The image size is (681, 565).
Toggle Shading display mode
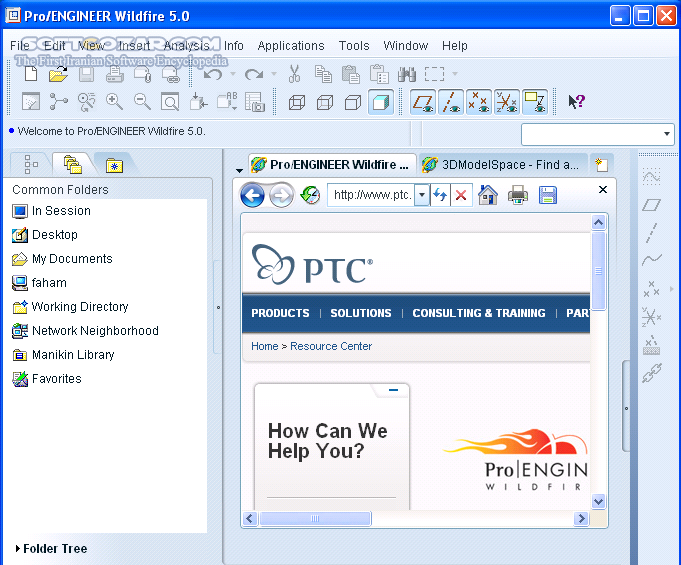click(x=380, y=102)
